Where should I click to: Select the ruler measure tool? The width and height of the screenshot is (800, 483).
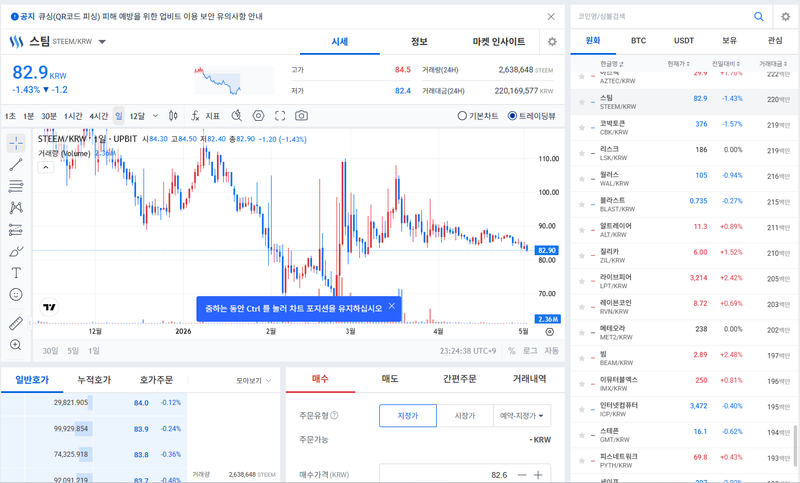coord(16,323)
